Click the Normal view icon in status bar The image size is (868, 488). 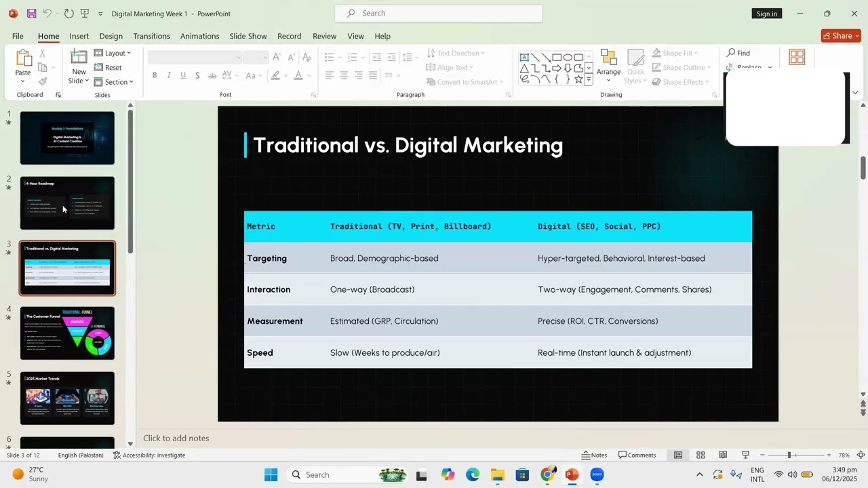click(677, 455)
